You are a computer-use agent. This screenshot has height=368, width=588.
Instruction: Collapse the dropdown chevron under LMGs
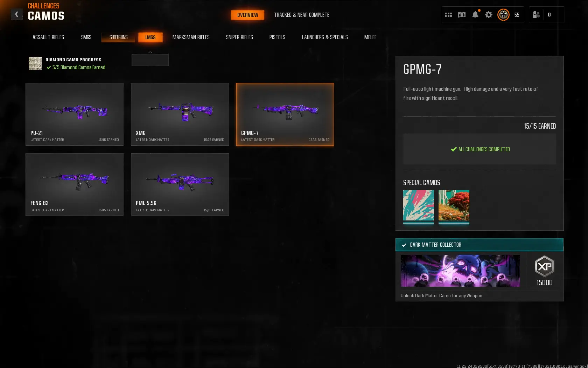pyautogui.click(x=150, y=52)
